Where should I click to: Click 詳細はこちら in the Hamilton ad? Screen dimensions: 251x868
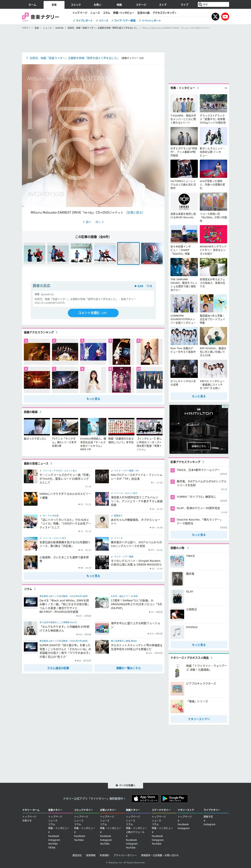(x=199, y=446)
